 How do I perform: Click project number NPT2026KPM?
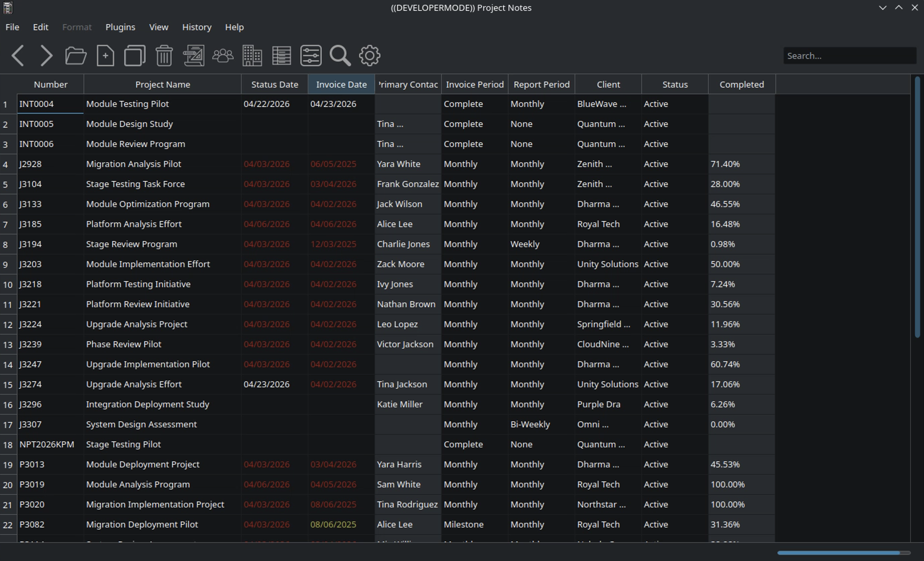50,444
